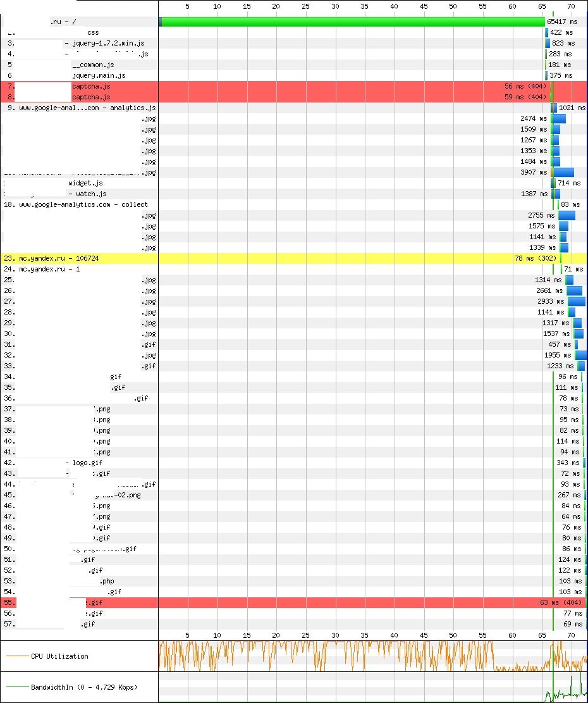The image size is (588, 703).
Task: Click the BandwidthIn legend label
Action: [84, 687]
